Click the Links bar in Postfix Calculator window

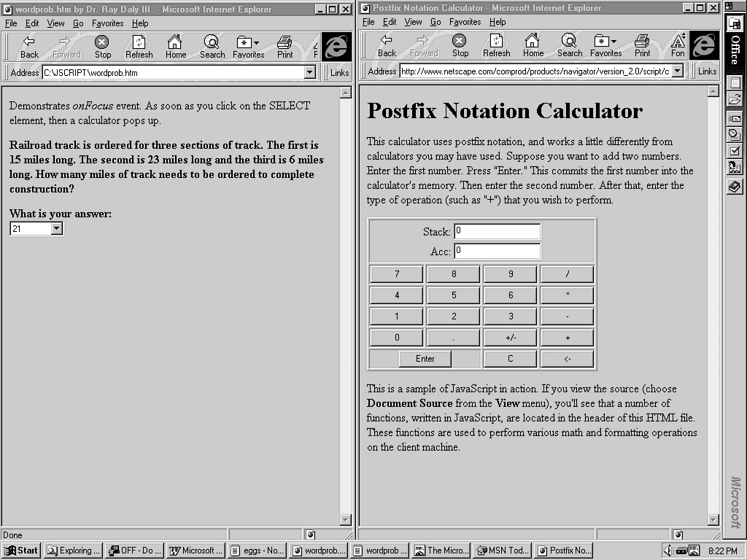pos(707,71)
